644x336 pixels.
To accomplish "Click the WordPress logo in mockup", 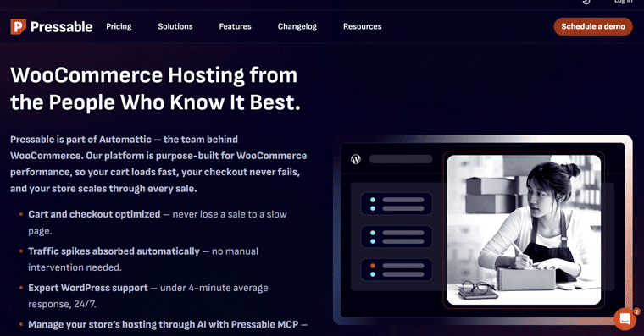I will tap(356, 159).
